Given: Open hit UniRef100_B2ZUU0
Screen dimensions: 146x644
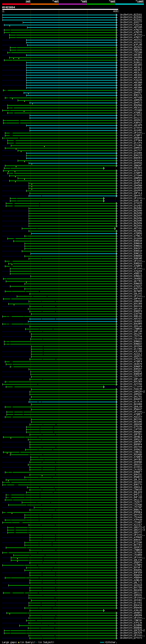Looking at the screenshot, I should 131,17.
